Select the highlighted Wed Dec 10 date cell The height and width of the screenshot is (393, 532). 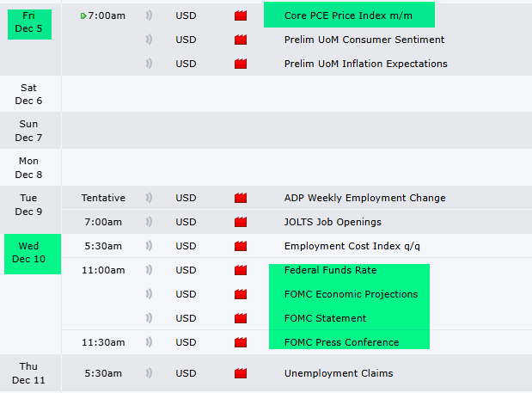click(28, 253)
